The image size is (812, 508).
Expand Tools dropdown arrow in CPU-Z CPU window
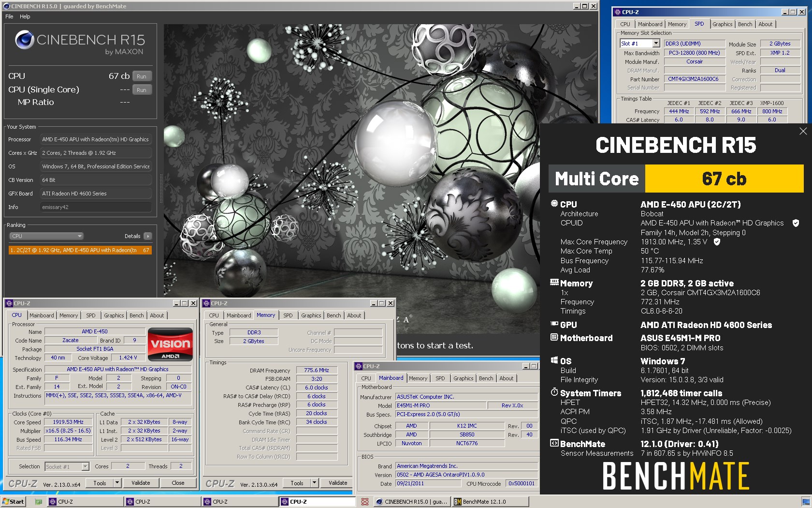point(116,483)
